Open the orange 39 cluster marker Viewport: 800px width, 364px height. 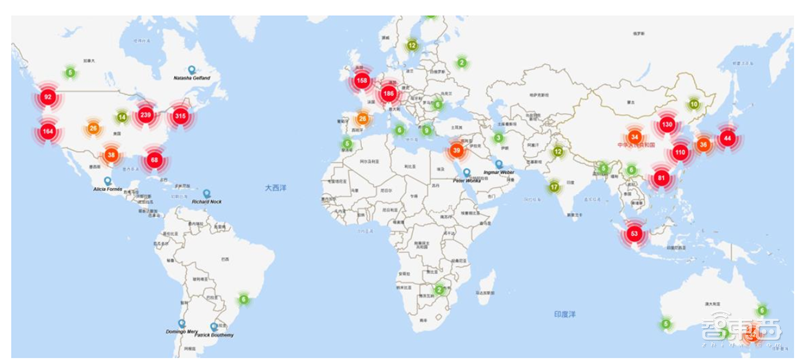point(456,150)
